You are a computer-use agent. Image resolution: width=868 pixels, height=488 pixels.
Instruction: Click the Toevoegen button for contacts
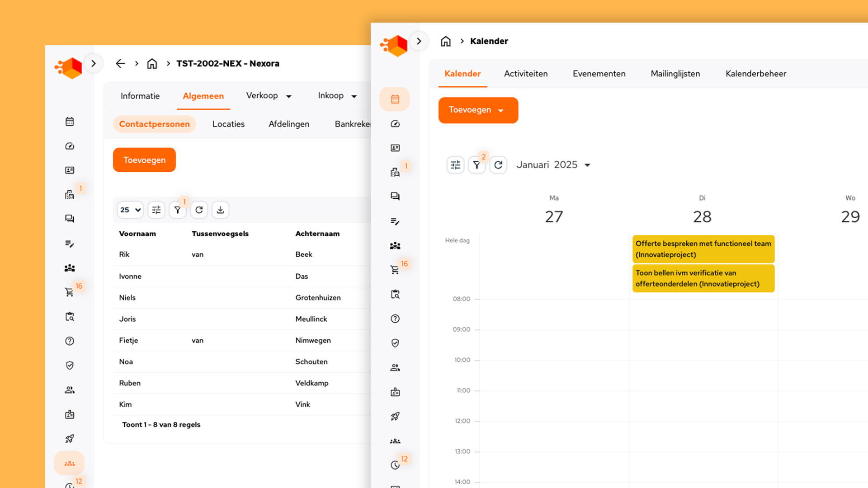click(144, 160)
